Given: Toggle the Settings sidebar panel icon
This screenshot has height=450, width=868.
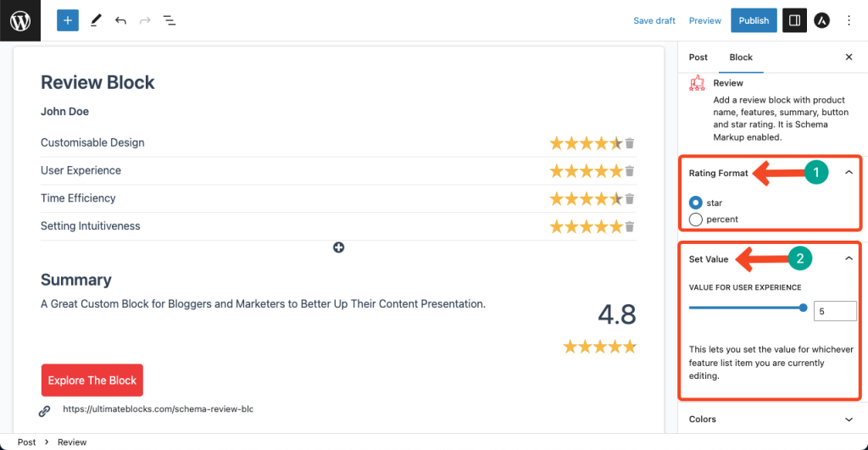Looking at the screenshot, I should click(x=794, y=20).
